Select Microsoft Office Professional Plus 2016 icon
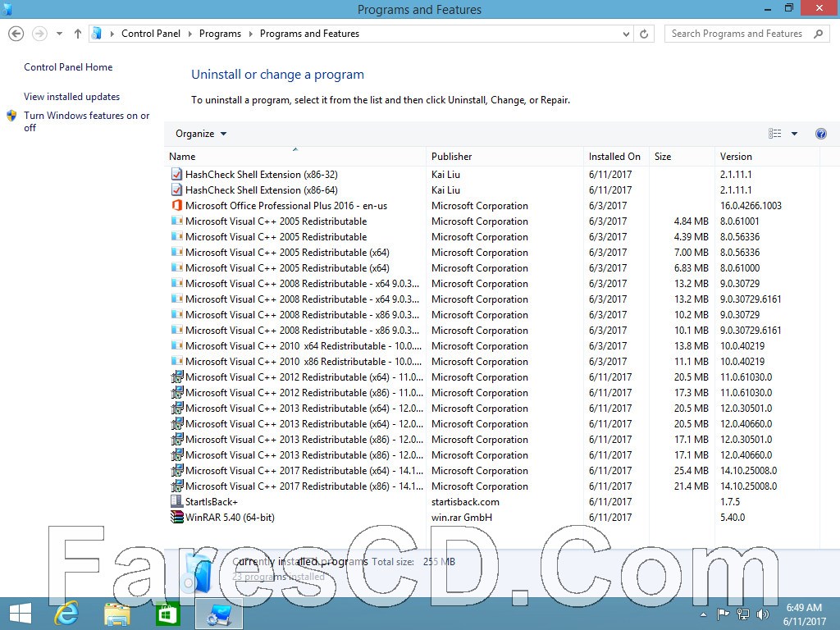The width and height of the screenshot is (840, 630). click(x=176, y=205)
